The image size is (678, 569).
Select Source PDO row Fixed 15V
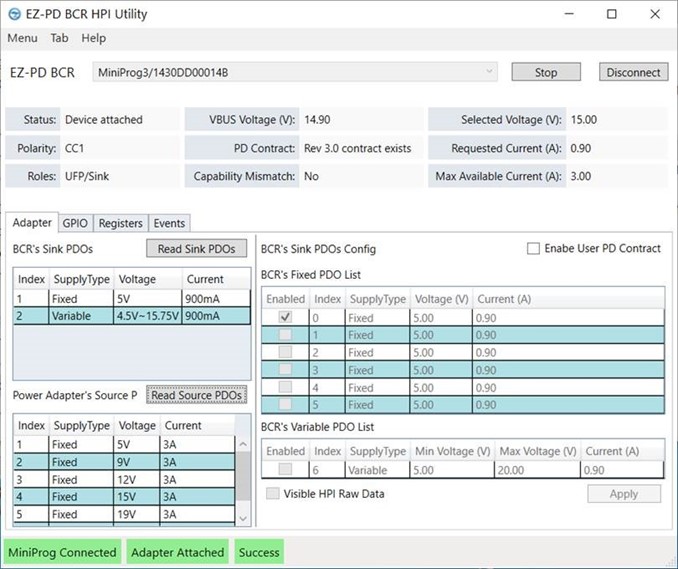(x=125, y=497)
